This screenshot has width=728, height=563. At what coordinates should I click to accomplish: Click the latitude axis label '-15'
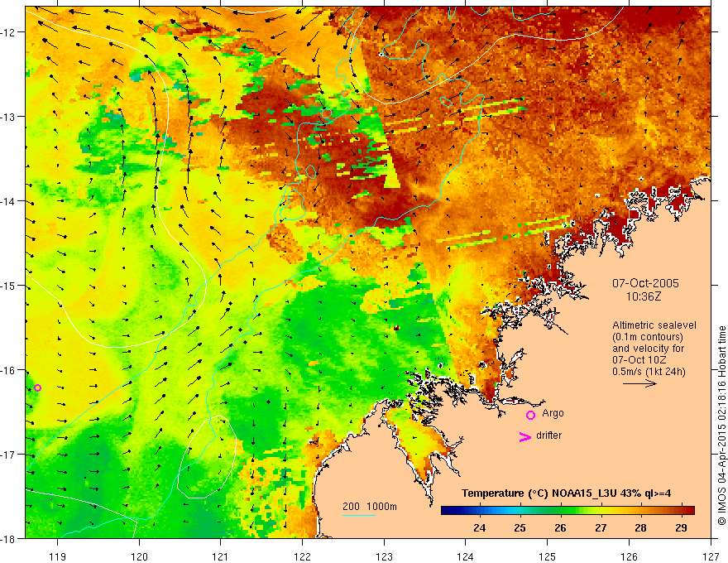coord(8,285)
